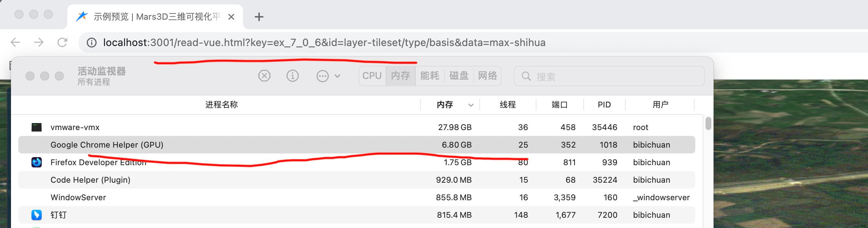Select the Firefox Developer Edition process icon
Image resolution: width=868 pixels, height=228 pixels.
tap(37, 162)
